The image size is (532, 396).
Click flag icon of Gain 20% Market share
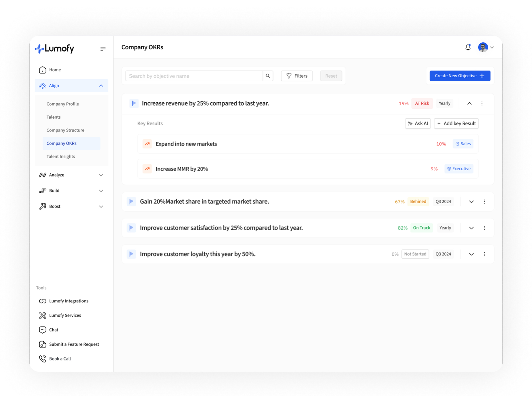pyautogui.click(x=131, y=202)
